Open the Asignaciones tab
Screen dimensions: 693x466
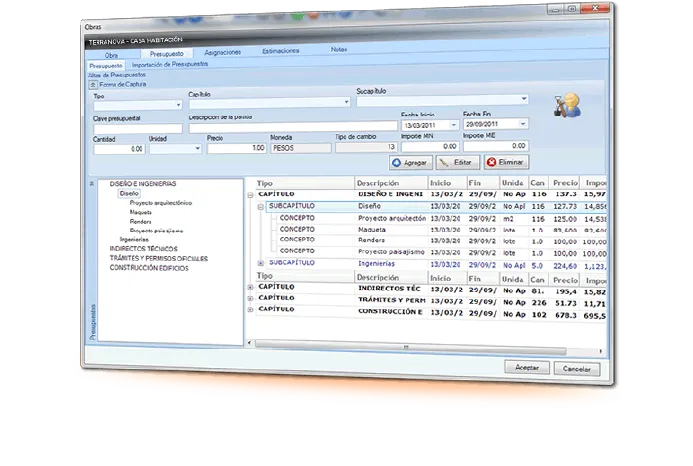point(223,52)
